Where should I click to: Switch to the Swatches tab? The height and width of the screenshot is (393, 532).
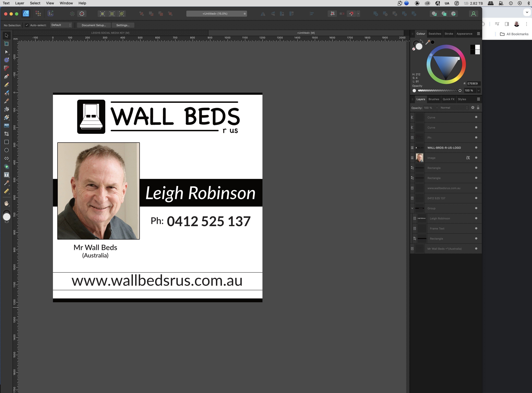click(x=435, y=34)
